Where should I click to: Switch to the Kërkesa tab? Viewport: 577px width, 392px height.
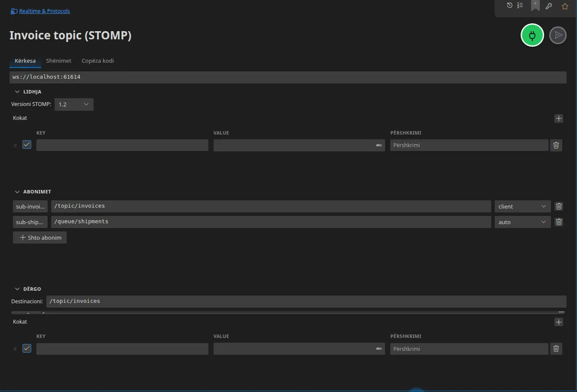pyautogui.click(x=25, y=61)
